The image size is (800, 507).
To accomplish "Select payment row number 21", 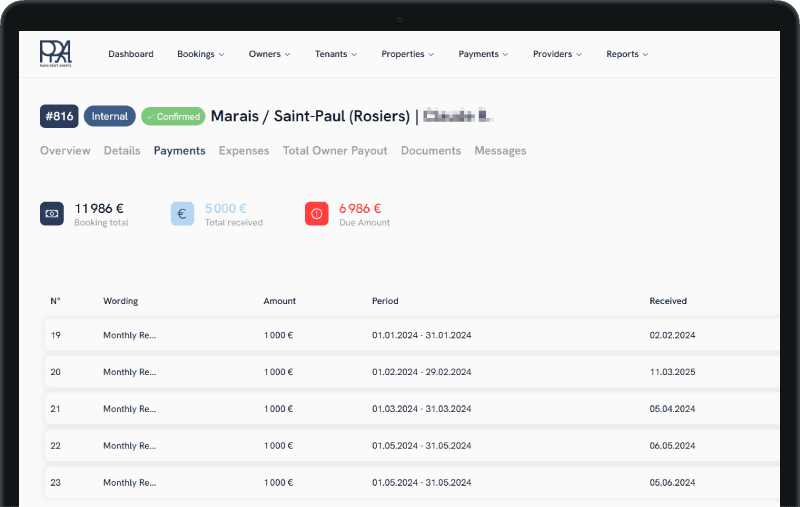I will tap(412, 409).
